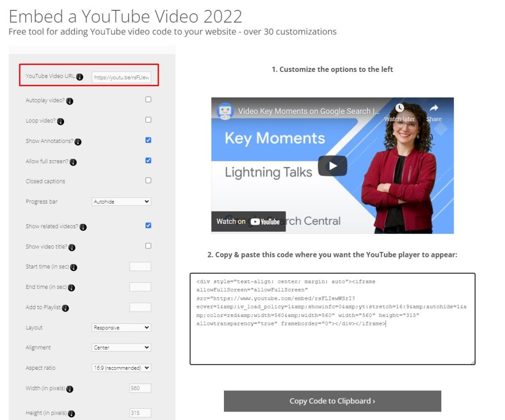Click the "1. Customize the options to the left" text
505x420 pixels.
pyautogui.click(x=332, y=69)
